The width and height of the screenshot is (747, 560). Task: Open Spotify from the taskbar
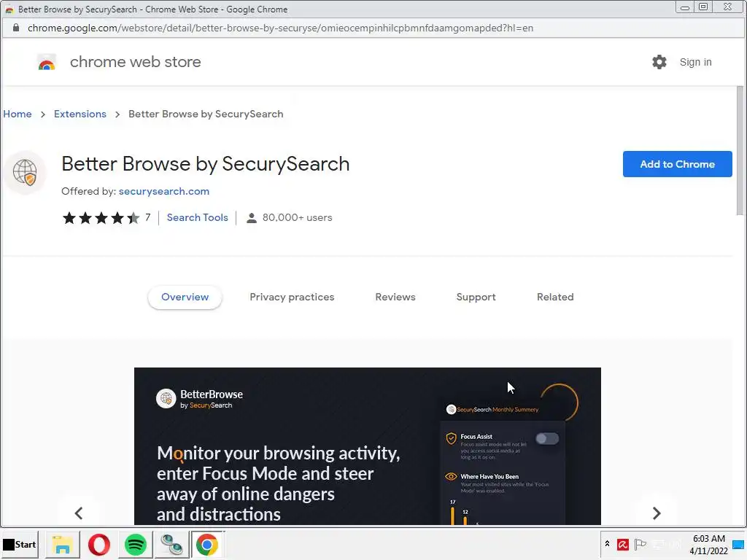point(135,545)
